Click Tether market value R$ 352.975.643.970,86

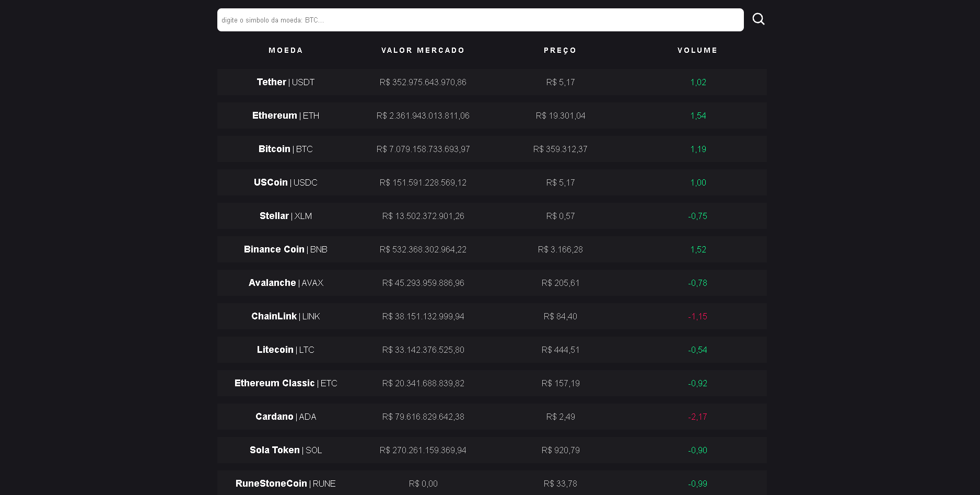click(423, 82)
